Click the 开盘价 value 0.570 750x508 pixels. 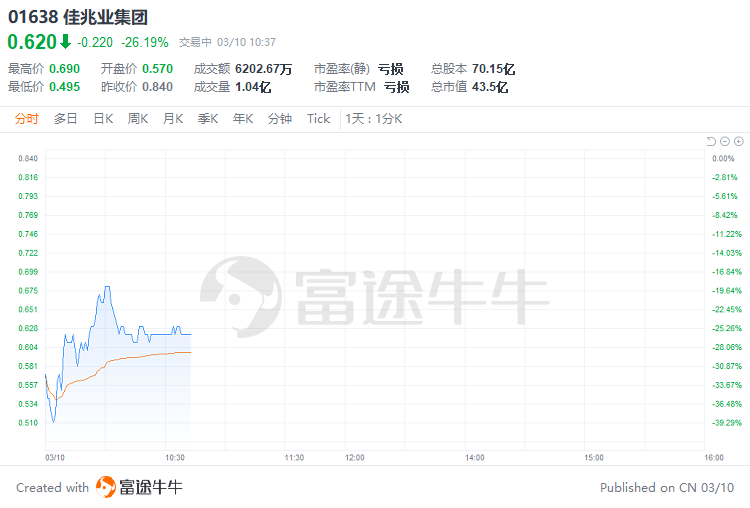coord(157,69)
